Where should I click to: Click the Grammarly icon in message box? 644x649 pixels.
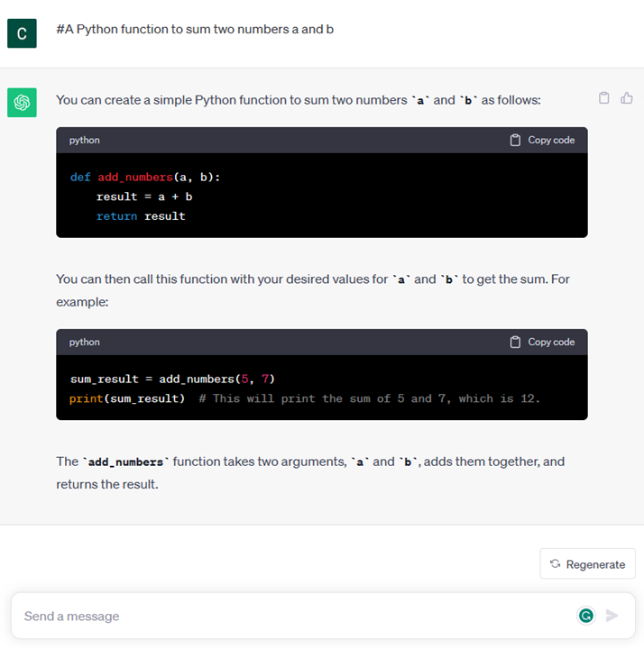coord(586,616)
